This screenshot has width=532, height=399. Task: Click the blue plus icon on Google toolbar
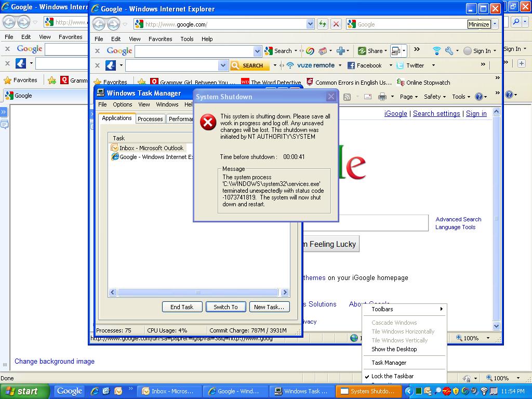click(x=341, y=51)
